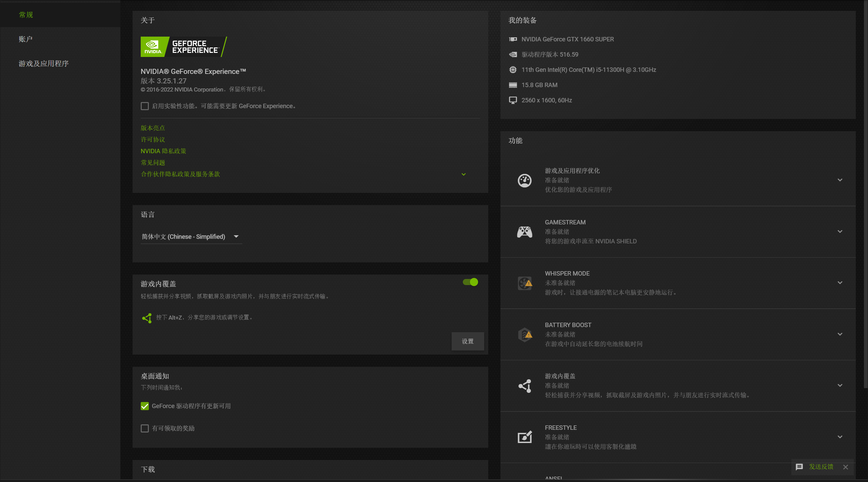
Task: Click the FREESTYLE edit icon
Action: pos(525,437)
